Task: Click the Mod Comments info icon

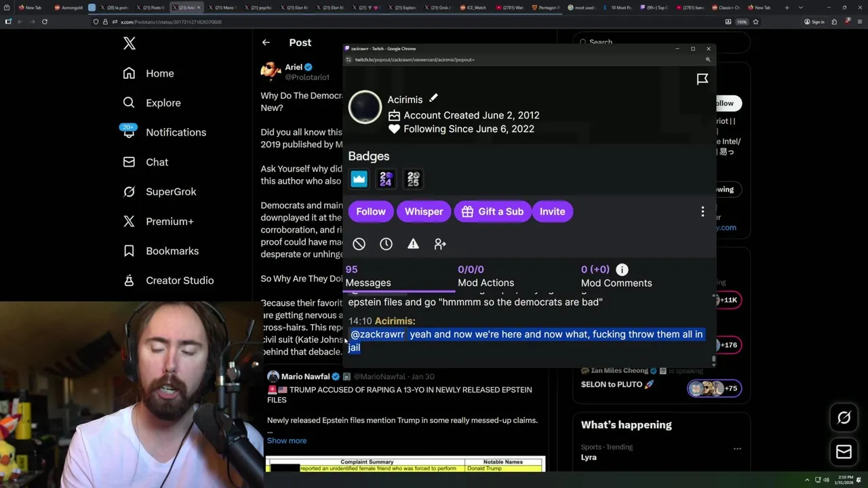Action: coord(622,270)
